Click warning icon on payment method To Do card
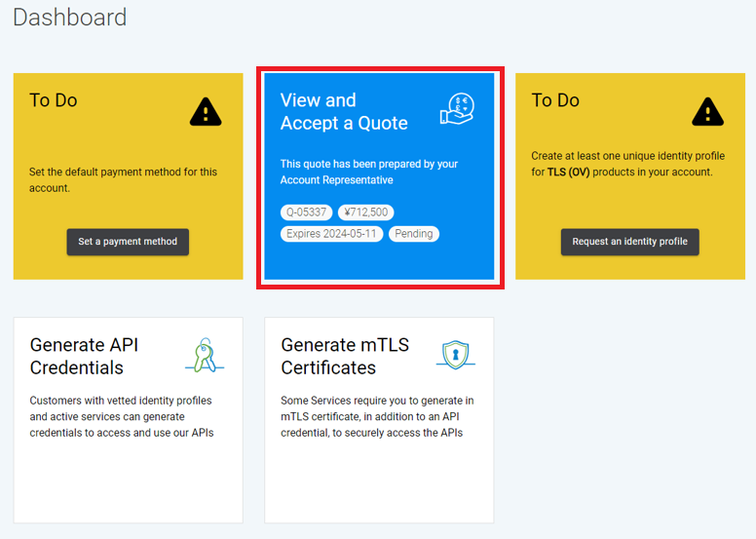The width and height of the screenshot is (756, 539). coord(206,112)
